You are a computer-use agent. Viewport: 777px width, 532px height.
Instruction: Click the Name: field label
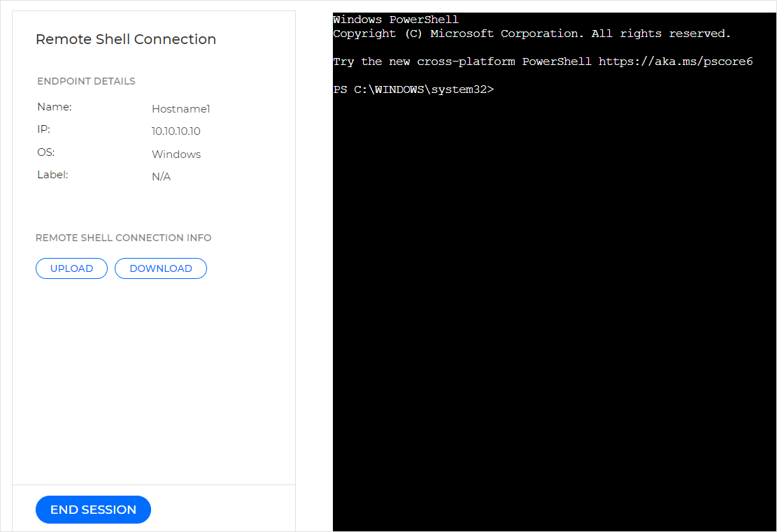(x=55, y=107)
